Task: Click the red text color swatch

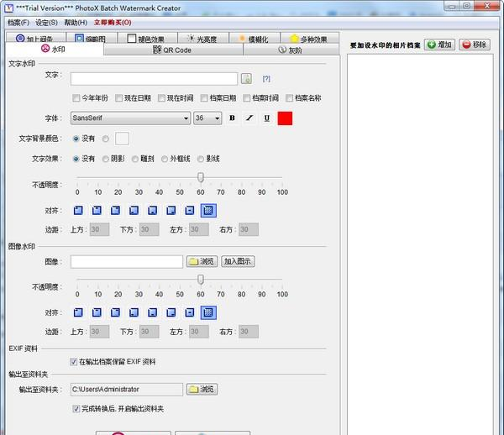Action: click(x=285, y=118)
